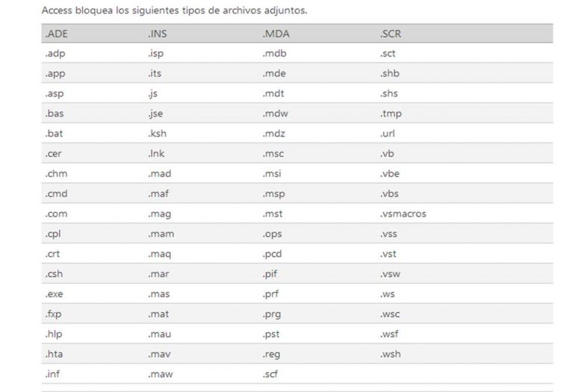Click the .exe extension entry
575x392 pixels.
pyautogui.click(x=55, y=294)
